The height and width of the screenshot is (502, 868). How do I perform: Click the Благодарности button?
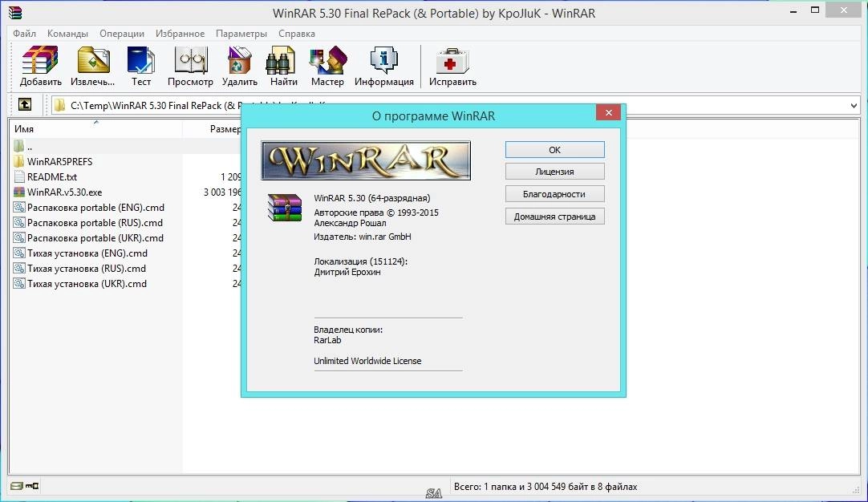point(554,194)
